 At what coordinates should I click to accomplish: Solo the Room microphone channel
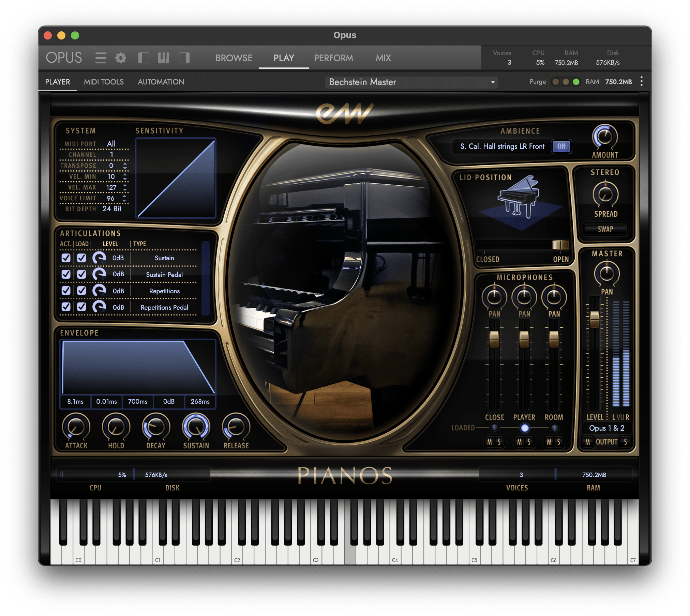coord(559,442)
